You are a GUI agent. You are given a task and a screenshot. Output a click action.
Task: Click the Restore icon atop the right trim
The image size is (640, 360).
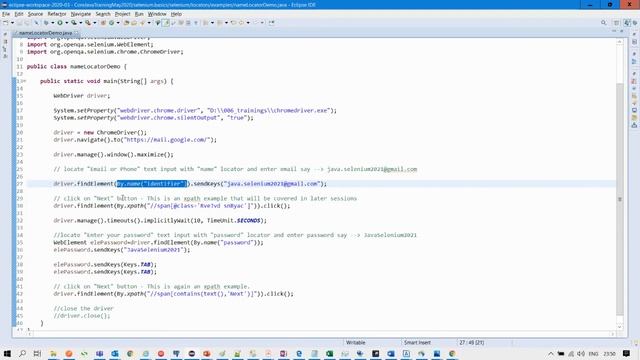[x=634, y=34]
